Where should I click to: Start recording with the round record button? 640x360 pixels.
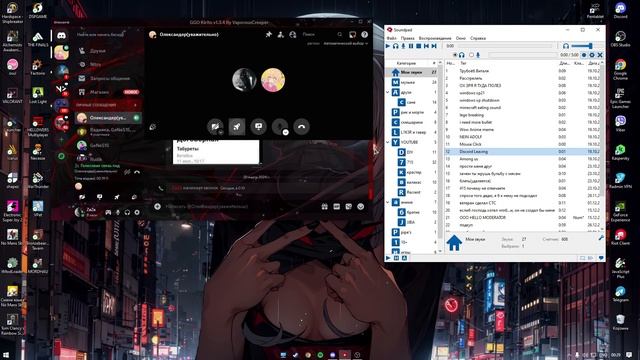click(584, 55)
